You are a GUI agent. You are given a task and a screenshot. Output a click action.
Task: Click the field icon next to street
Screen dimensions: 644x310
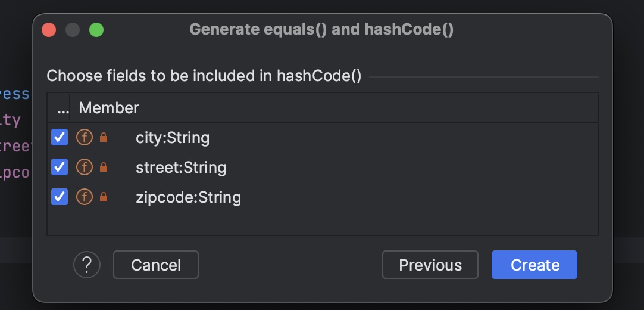point(85,167)
